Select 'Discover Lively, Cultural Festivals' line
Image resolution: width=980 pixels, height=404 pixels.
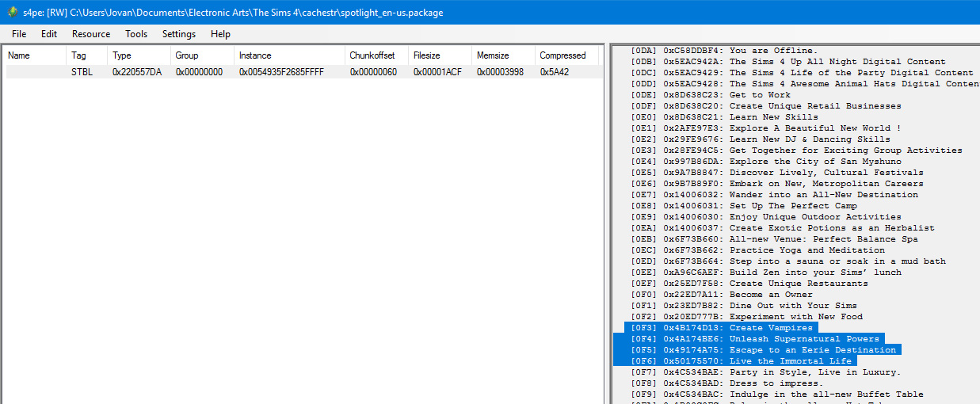click(777, 173)
